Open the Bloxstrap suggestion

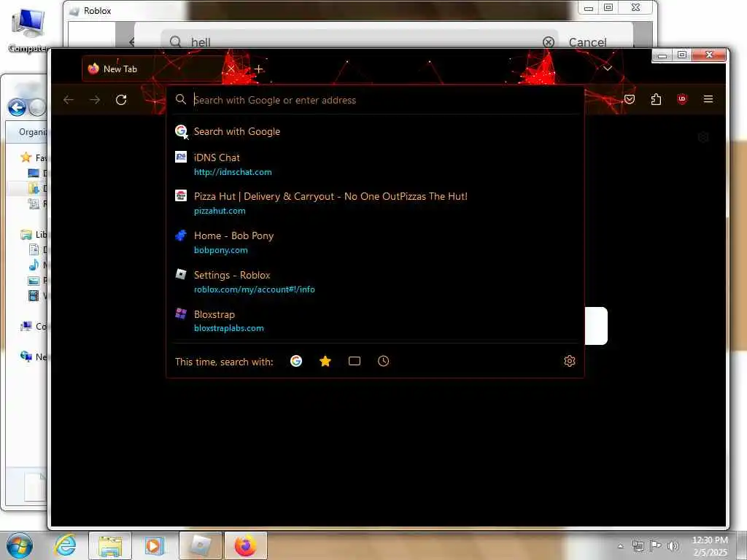pyautogui.click(x=375, y=321)
